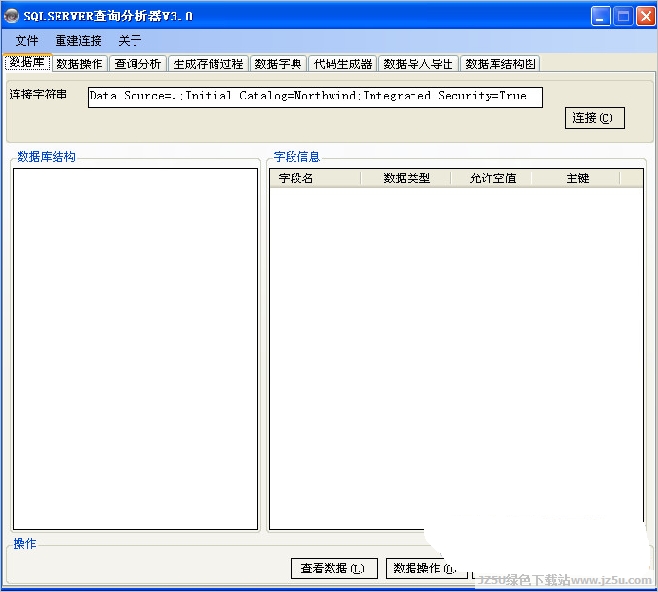658x592 pixels.
Task: Click the 数据类型 column header
Action: (406, 178)
